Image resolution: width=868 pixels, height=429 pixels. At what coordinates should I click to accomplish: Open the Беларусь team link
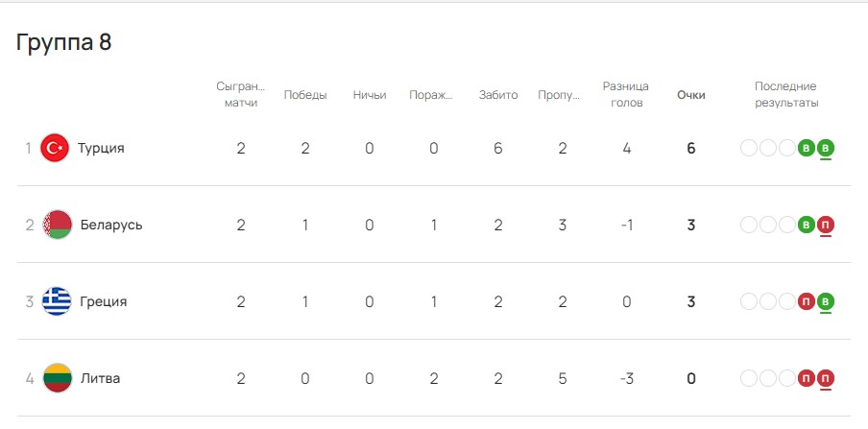tap(111, 225)
